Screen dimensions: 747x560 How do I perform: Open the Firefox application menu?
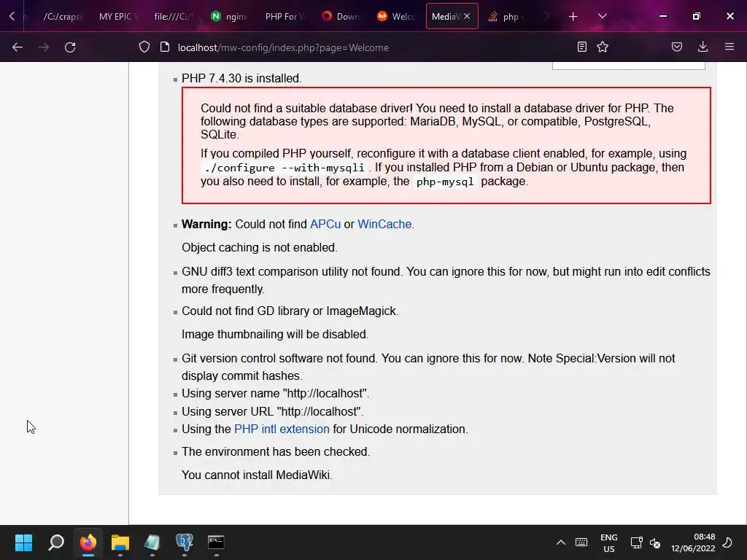729,47
